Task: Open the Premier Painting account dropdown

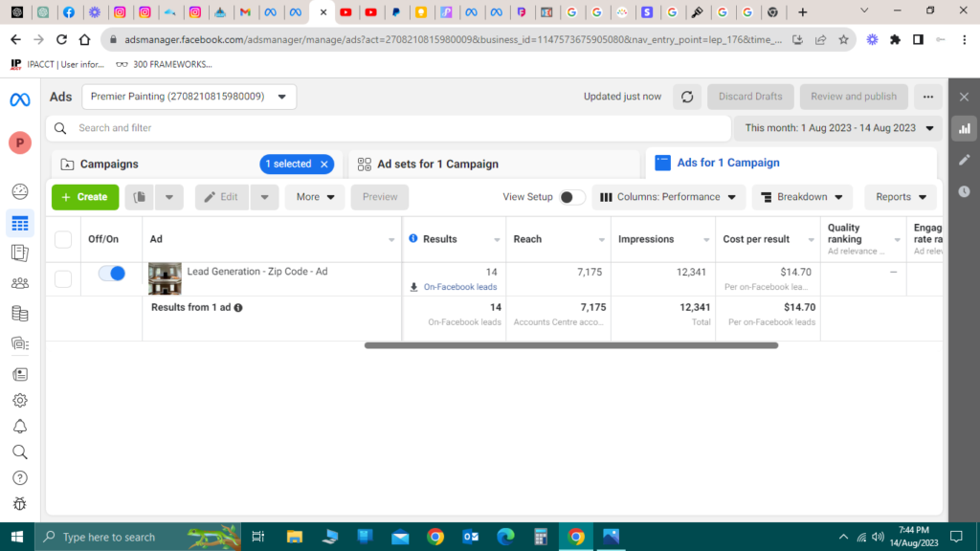Action: click(189, 97)
